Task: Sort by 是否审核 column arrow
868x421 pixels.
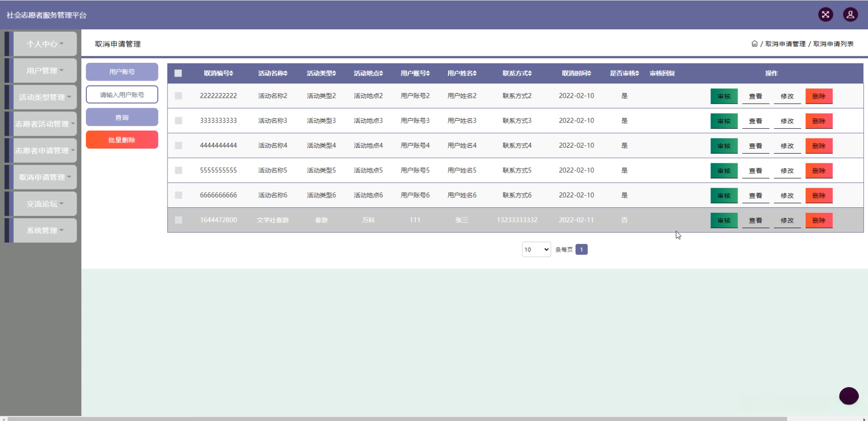Action: (637, 73)
